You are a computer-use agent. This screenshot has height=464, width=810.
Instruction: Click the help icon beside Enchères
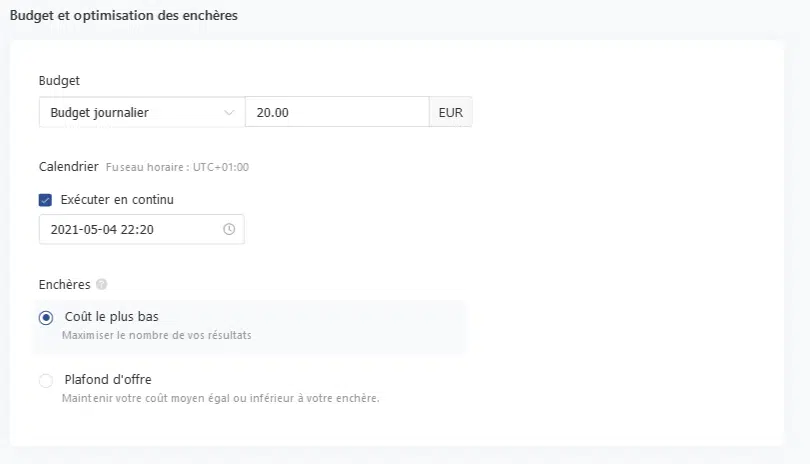pyautogui.click(x=101, y=285)
